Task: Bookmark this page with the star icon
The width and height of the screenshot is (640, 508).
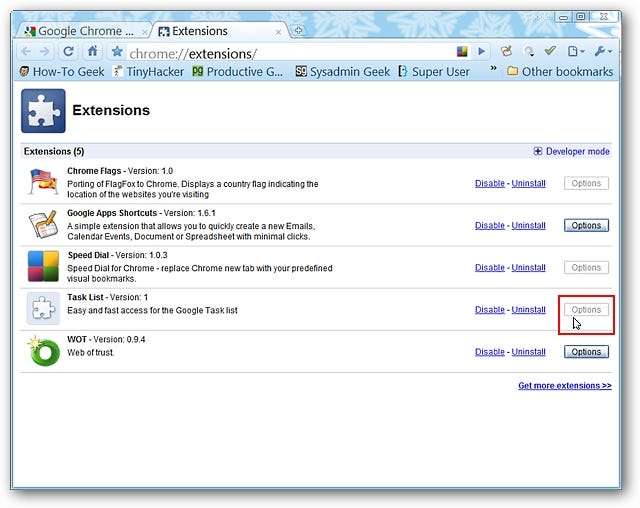Action: 117,51
